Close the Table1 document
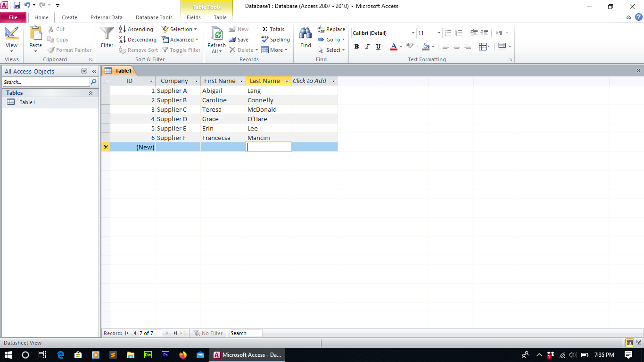 (x=638, y=71)
